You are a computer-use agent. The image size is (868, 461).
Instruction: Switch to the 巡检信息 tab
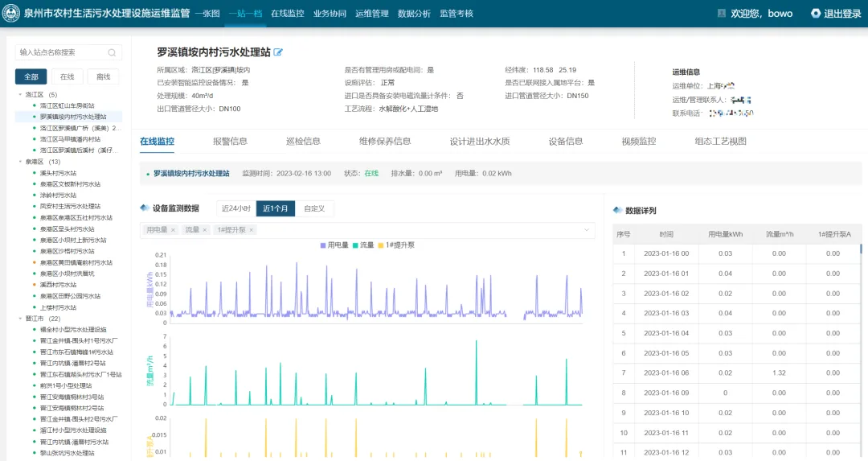303,142
